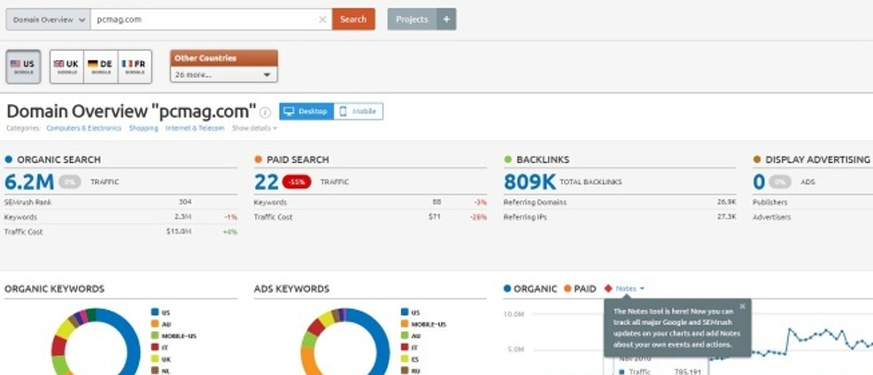Image resolution: width=873 pixels, height=375 pixels.
Task: Switch to Mobile view
Action: pyautogui.click(x=358, y=111)
